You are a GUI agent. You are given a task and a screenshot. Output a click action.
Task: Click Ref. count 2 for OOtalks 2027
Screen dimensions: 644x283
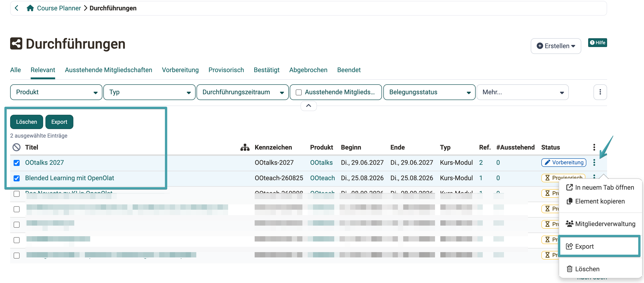click(481, 163)
